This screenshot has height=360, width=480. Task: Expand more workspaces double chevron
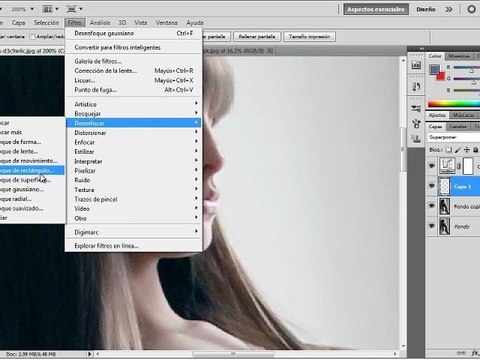449,9
